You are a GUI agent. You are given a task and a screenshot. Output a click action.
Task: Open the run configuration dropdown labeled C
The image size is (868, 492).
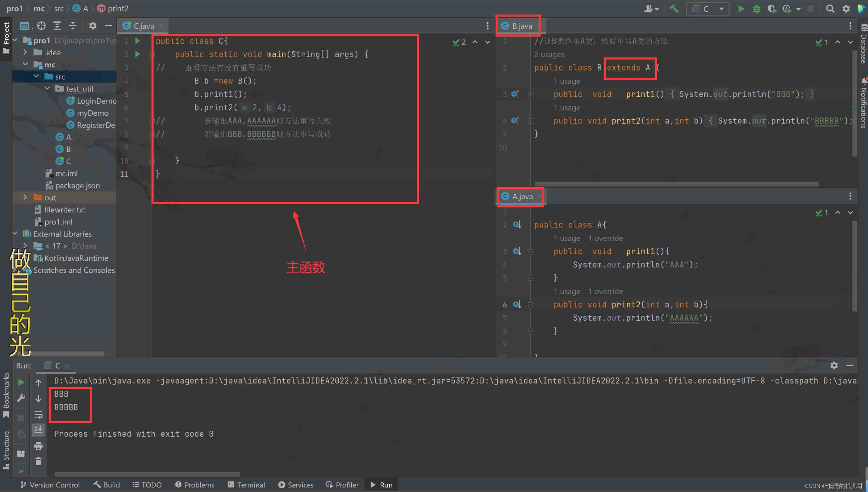coord(708,9)
